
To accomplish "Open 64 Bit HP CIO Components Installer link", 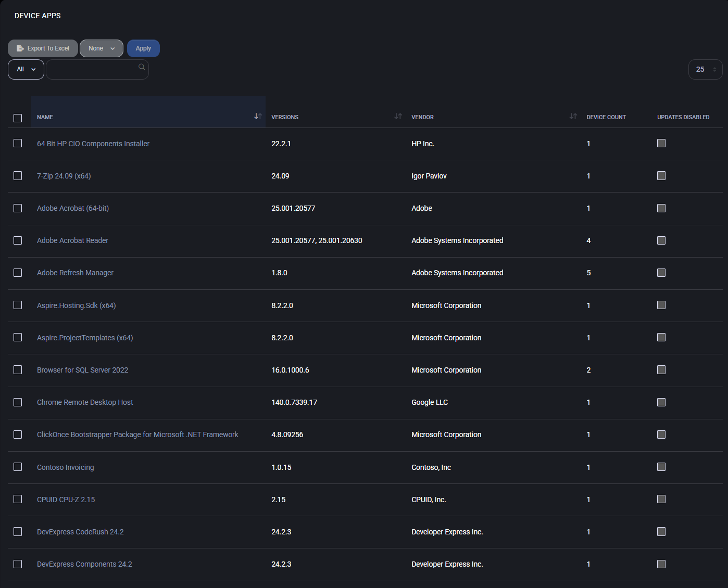I will [93, 144].
